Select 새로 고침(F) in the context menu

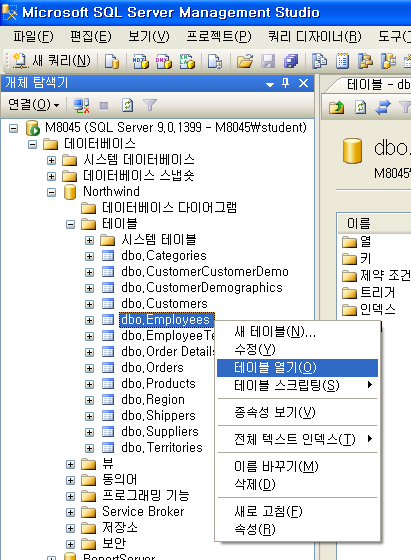[x=297, y=511]
